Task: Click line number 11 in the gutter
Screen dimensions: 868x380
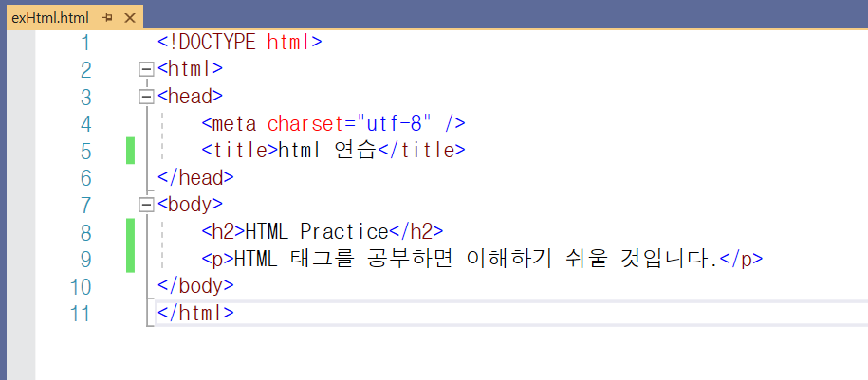Action: tap(80, 313)
